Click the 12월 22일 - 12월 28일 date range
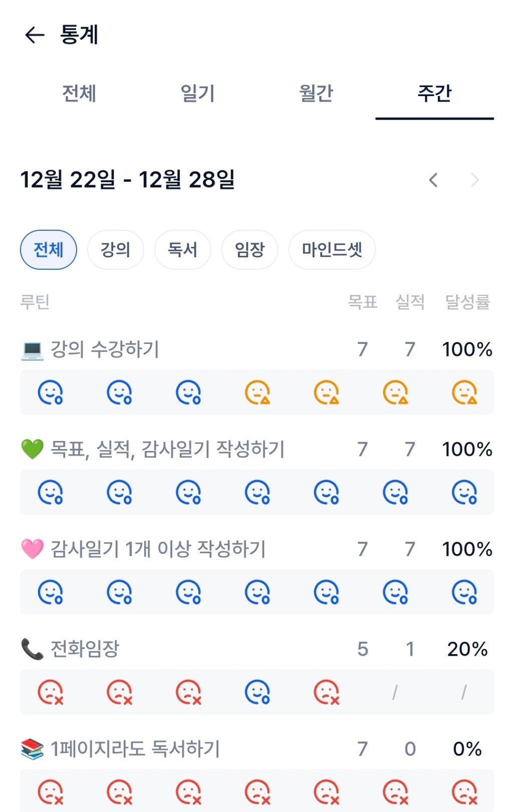The height and width of the screenshot is (812, 514). click(x=127, y=180)
